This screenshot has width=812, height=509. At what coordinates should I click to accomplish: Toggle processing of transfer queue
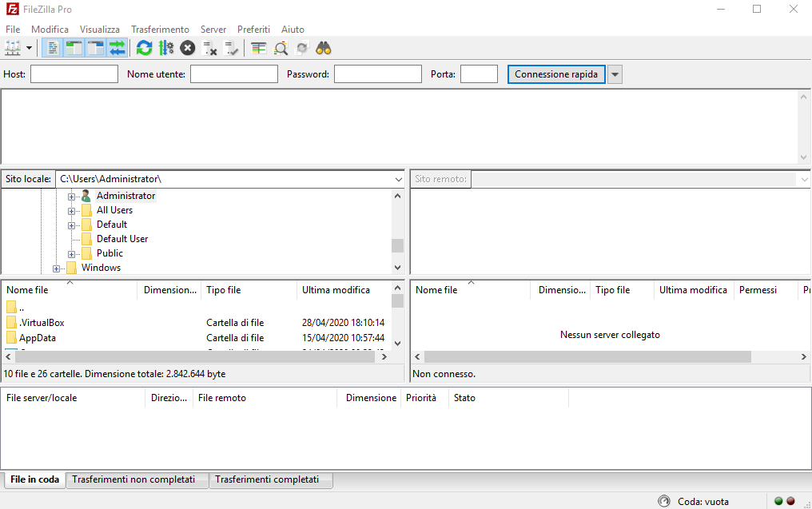click(165, 48)
